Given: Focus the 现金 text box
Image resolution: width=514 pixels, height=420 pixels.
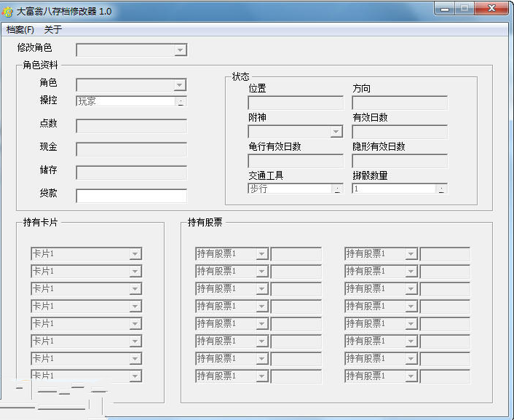Looking at the screenshot, I should pyautogui.click(x=132, y=149).
